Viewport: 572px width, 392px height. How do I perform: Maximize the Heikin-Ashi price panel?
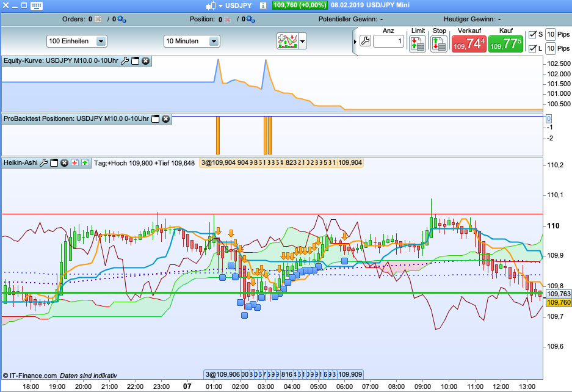click(x=54, y=163)
